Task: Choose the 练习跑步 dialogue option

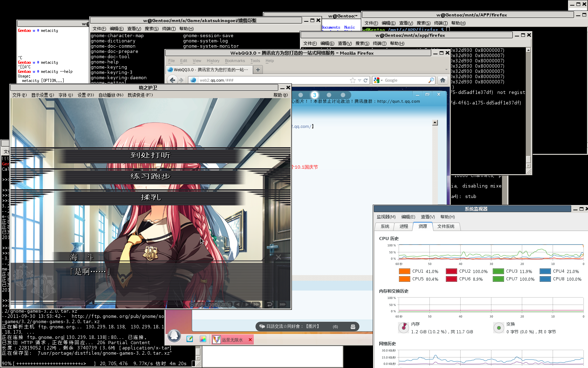Action: 150,176
